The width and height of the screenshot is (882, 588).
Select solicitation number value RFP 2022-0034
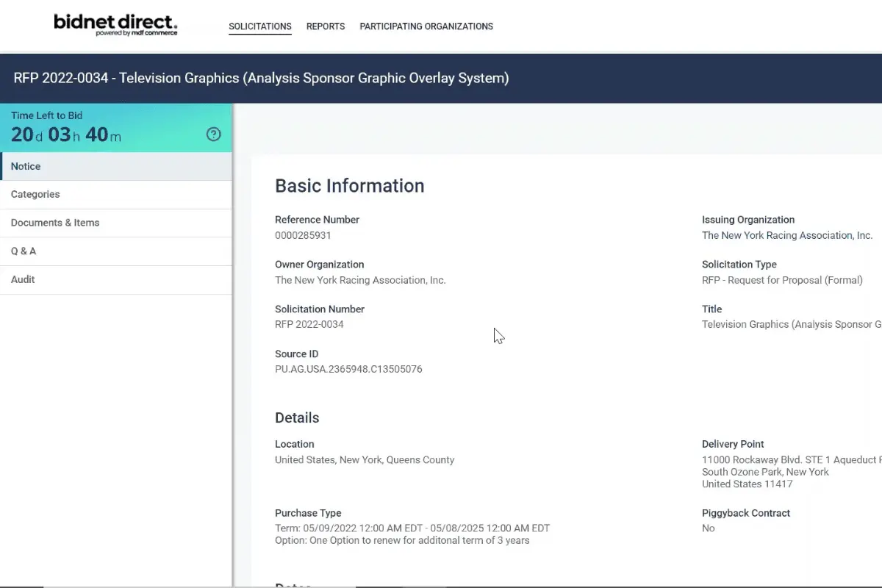[309, 324]
